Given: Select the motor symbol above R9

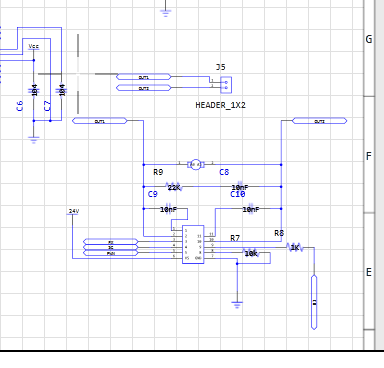Looking at the screenshot, I should 196,164.
